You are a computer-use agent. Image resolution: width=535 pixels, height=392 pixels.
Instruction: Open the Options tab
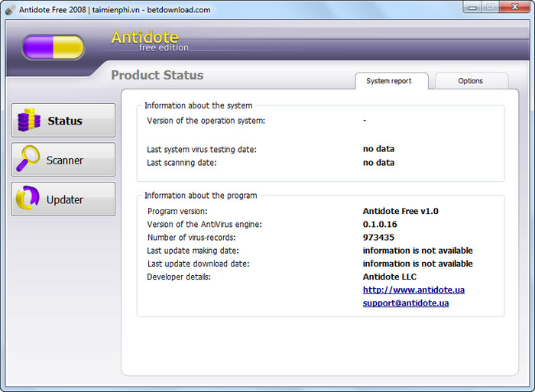[470, 81]
